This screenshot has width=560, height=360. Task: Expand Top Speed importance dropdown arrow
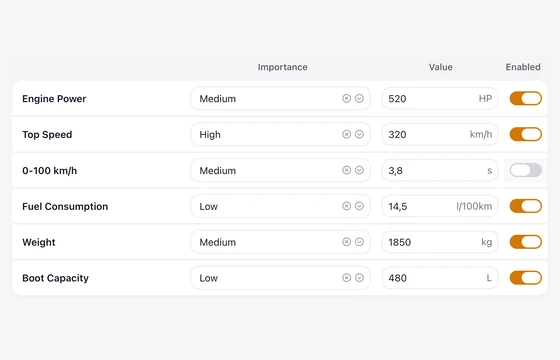pos(359,134)
